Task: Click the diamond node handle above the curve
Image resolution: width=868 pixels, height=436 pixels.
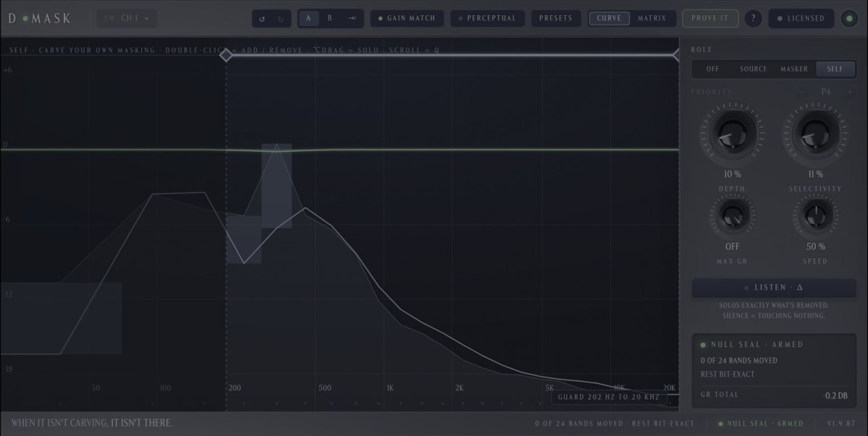Action: pyautogui.click(x=226, y=55)
